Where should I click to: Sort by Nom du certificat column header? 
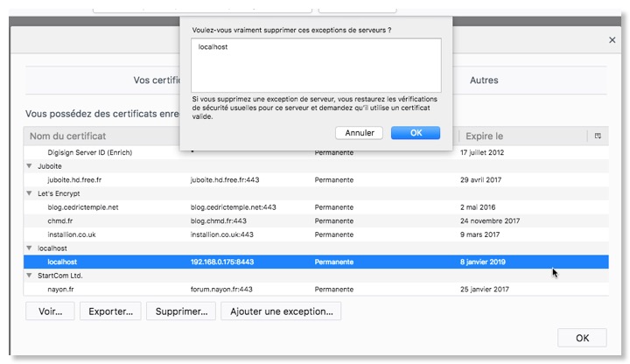point(67,136)
